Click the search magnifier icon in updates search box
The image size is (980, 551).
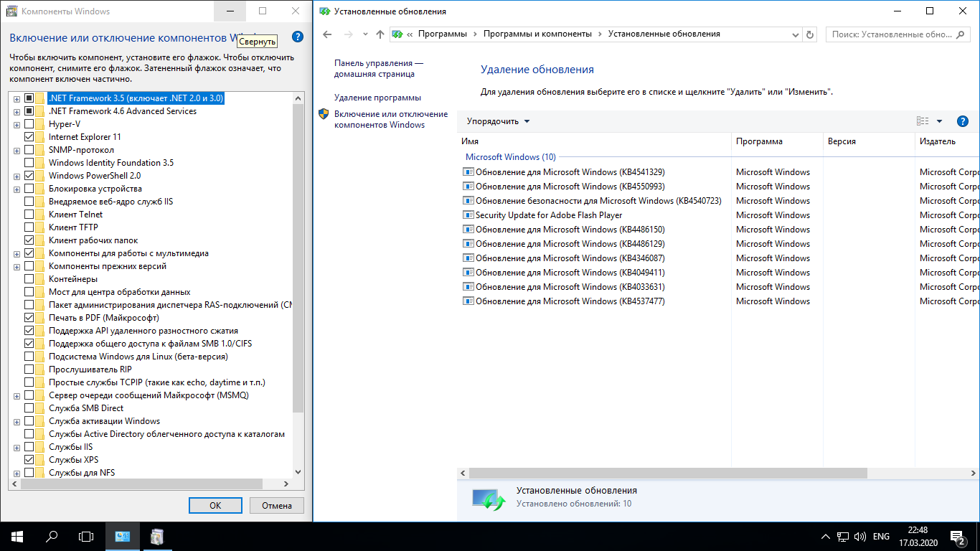coord(962,34)
